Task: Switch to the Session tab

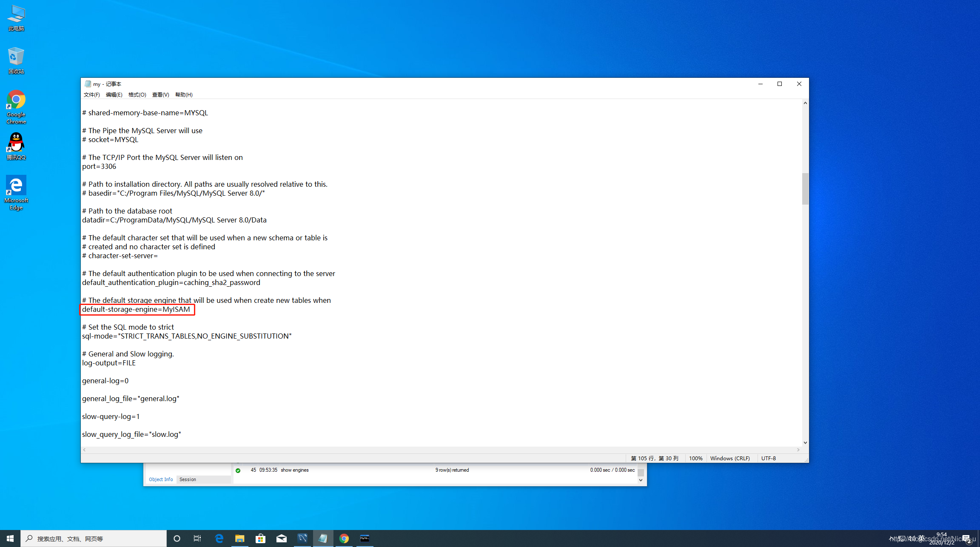Action: tap(188, 479)
